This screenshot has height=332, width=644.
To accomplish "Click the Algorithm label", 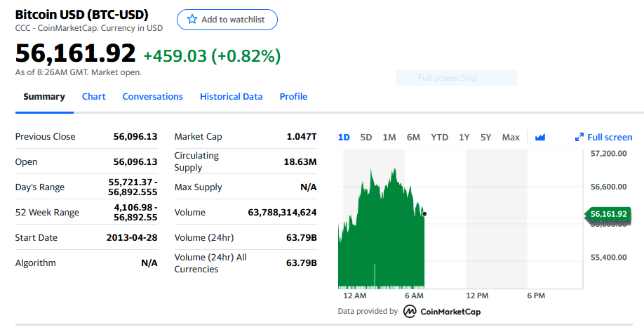I will (x=36, y=263).
